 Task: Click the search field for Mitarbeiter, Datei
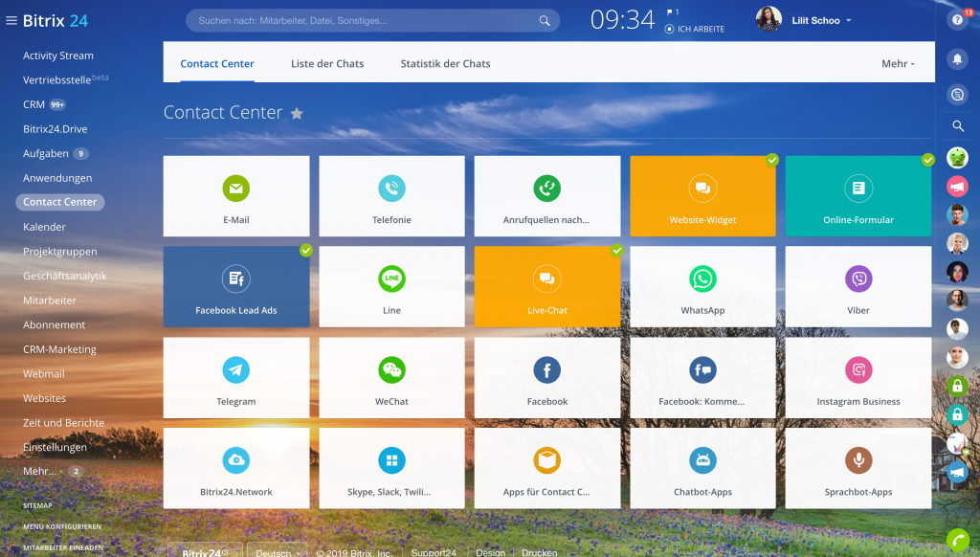point(372,21)
